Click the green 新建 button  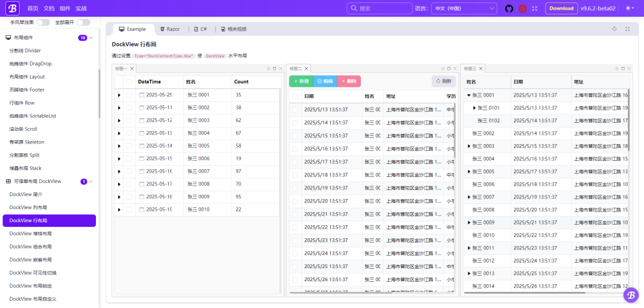click(x=301, y=81)
